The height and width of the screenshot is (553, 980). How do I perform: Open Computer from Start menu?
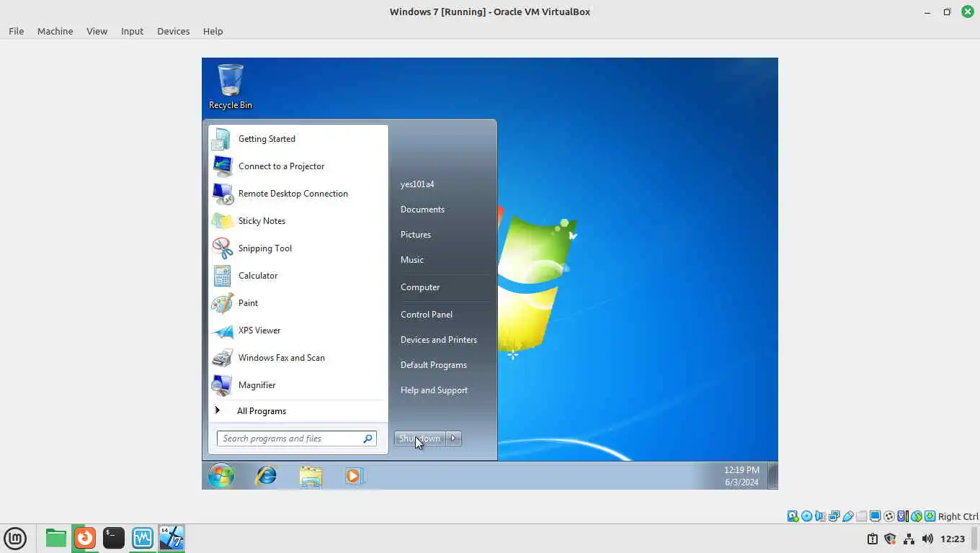(420, 287)
